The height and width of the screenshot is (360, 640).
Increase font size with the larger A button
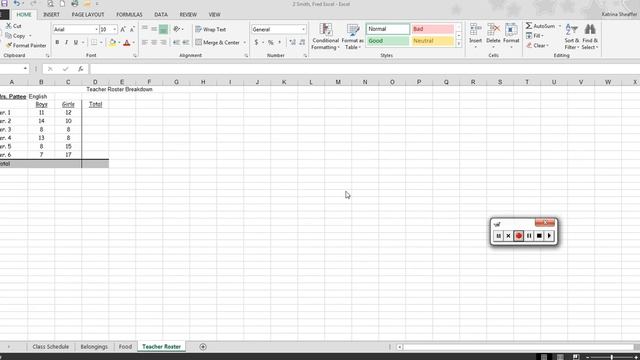coord(123,29)
